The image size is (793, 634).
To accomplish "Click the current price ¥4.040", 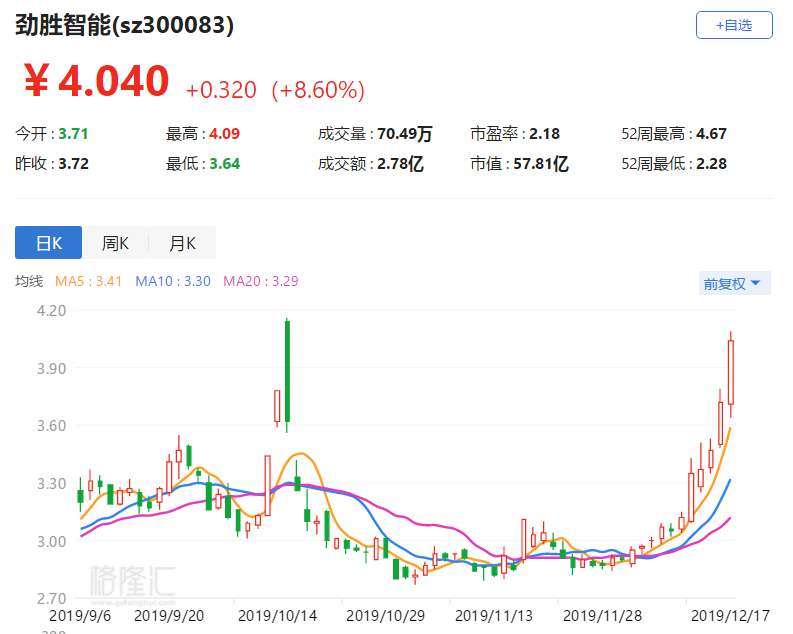I will 96,81.
